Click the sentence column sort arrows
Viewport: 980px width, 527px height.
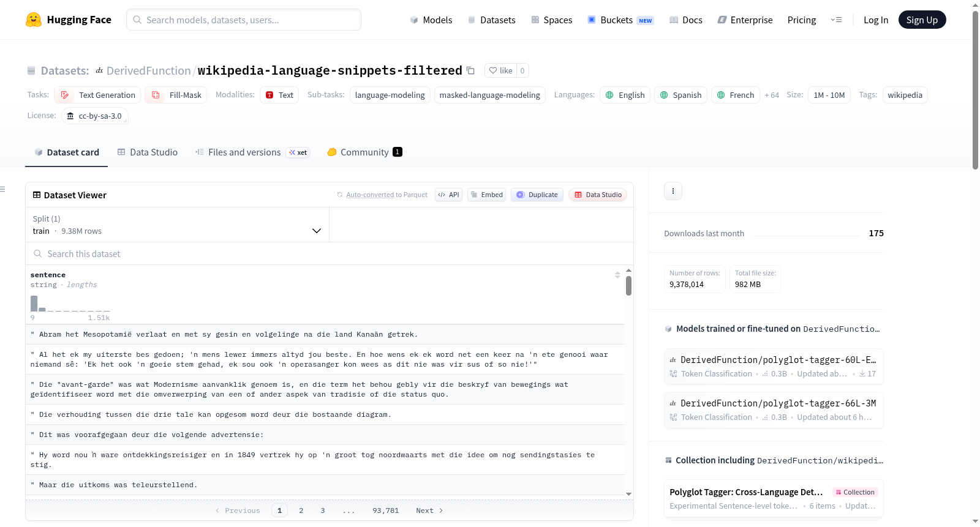tap(617, 275)
